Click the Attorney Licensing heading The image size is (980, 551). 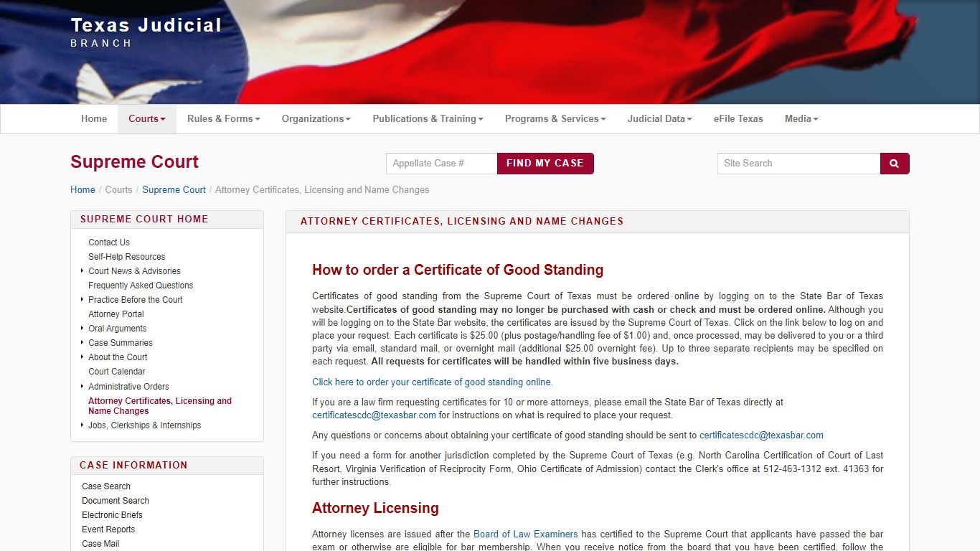[375, 509]
